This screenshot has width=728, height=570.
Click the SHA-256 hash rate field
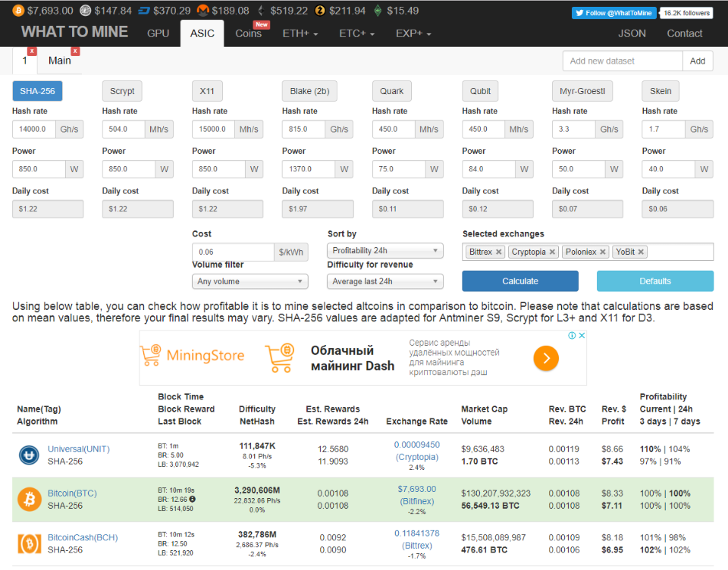tap(34, 129)
